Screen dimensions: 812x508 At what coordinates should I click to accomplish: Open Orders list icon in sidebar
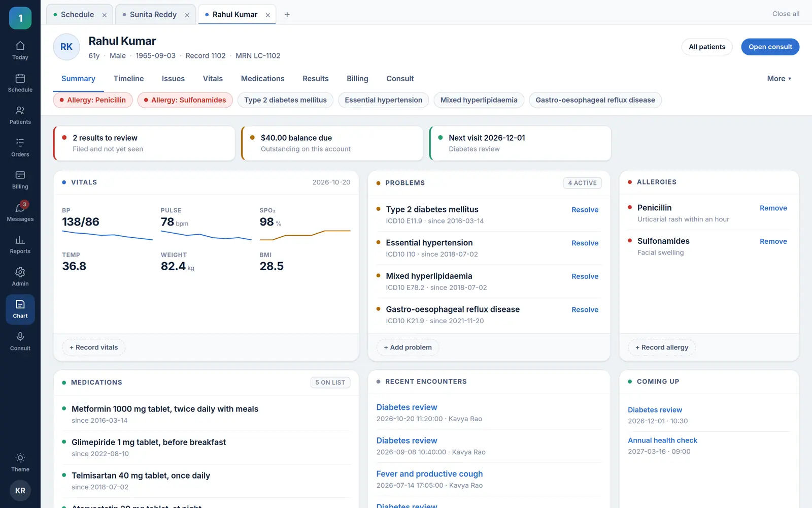pos(20,147)
